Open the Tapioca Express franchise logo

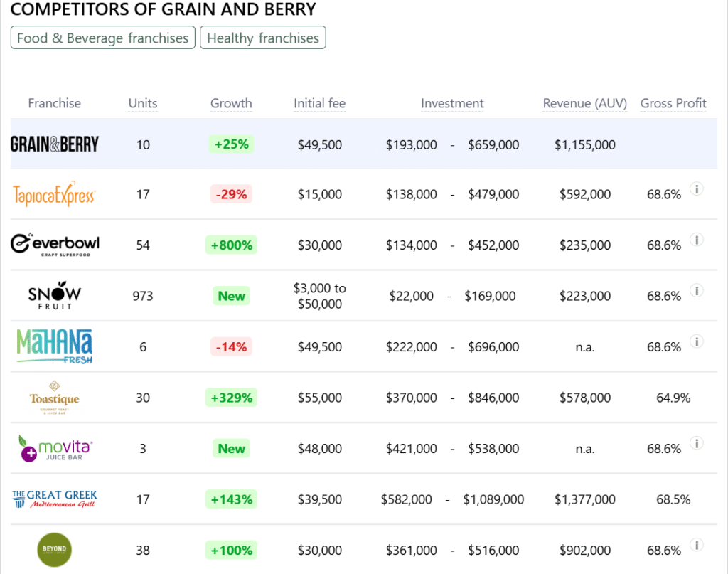(x=54, y=194)
